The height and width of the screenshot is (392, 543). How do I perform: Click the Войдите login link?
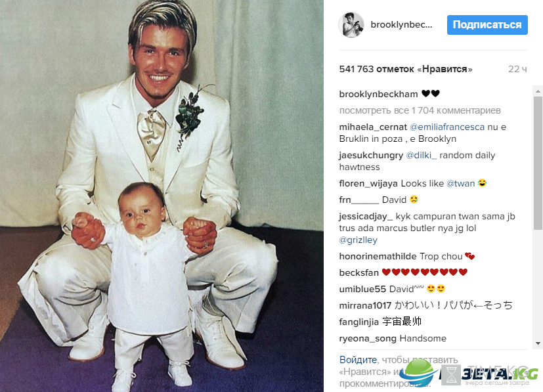click(x=358, y=360)
